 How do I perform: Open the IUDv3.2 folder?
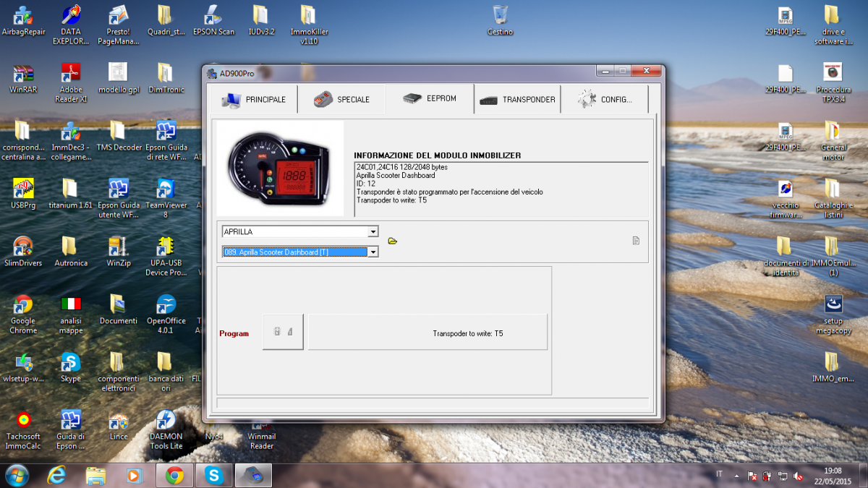(x=261, y=20)
